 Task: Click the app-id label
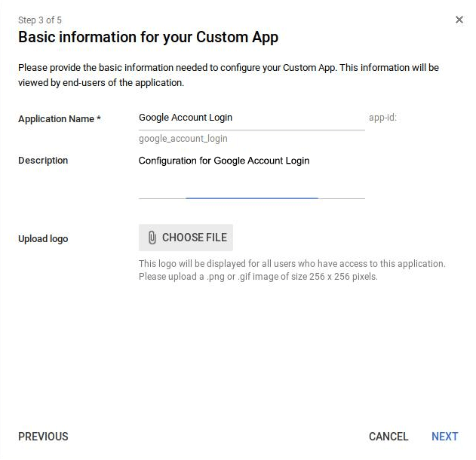(x=382, y=118)
